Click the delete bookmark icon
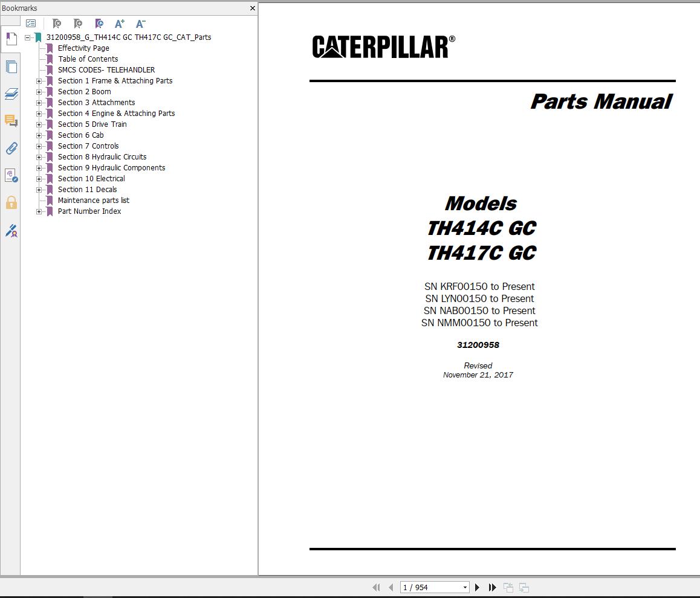700x598 pixels. pyautogui.click(x=57, y=23)
